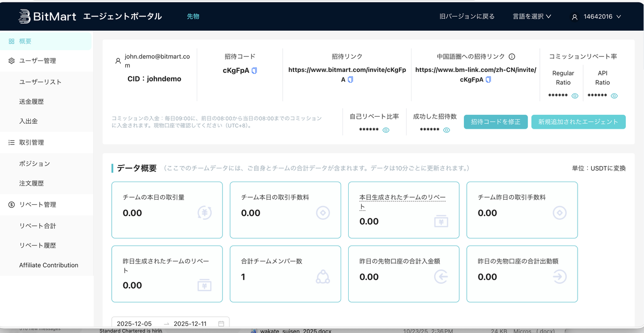Click the コミッションリベート率 label
Image resolution: width=644 pixels, height=333 pixels.
[x=583, y=57]
